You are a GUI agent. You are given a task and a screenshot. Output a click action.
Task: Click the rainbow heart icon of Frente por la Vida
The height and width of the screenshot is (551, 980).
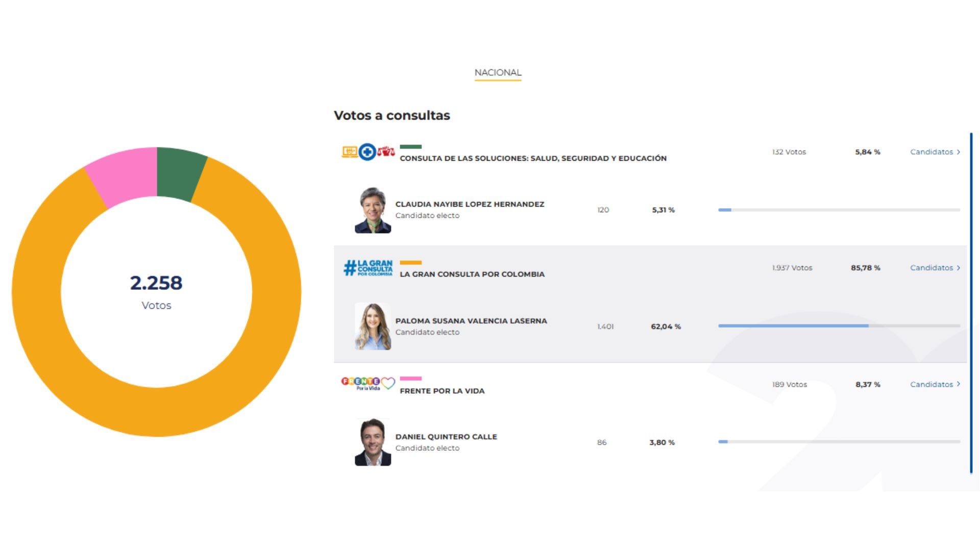pos(388,383)
